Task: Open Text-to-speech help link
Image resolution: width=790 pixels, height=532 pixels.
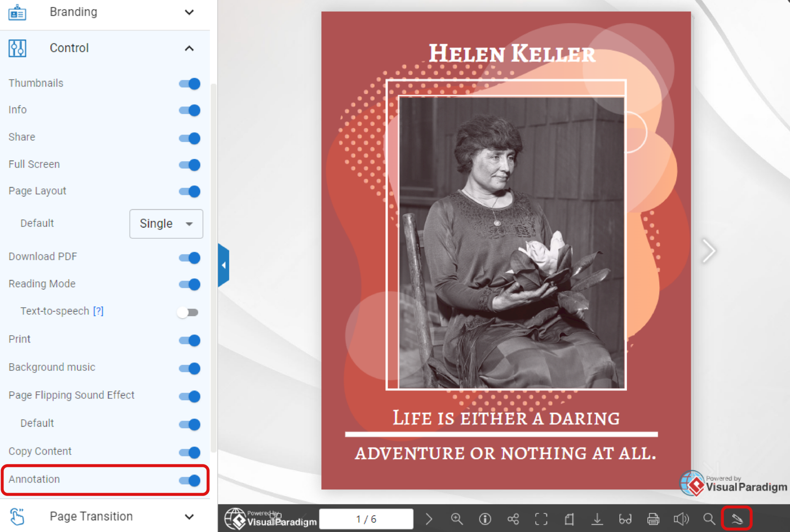Action: tap(98, 311)
